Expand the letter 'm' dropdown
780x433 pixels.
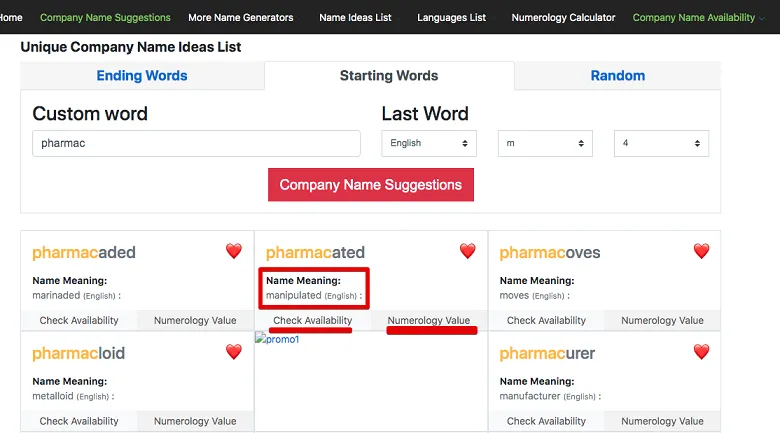pos(544,143)
